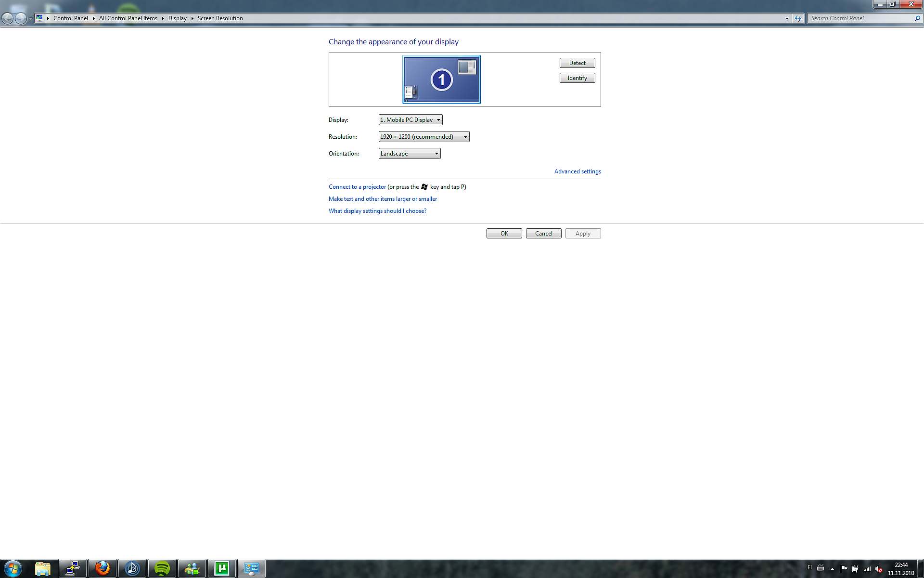The image size is (924, 578).
Task: Launch Firefox from the taskbar
Action: pos(103,568)
